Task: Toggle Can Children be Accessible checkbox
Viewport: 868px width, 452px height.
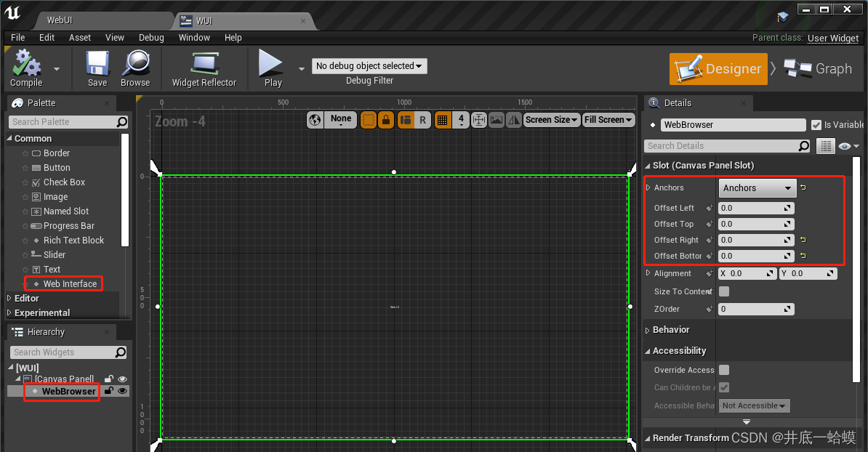Action: point(724,387)
